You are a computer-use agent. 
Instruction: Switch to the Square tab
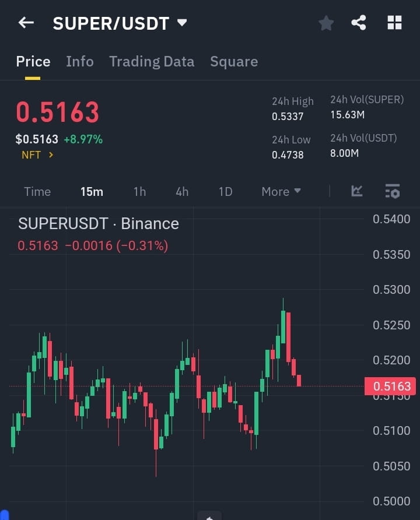point(234,61)
